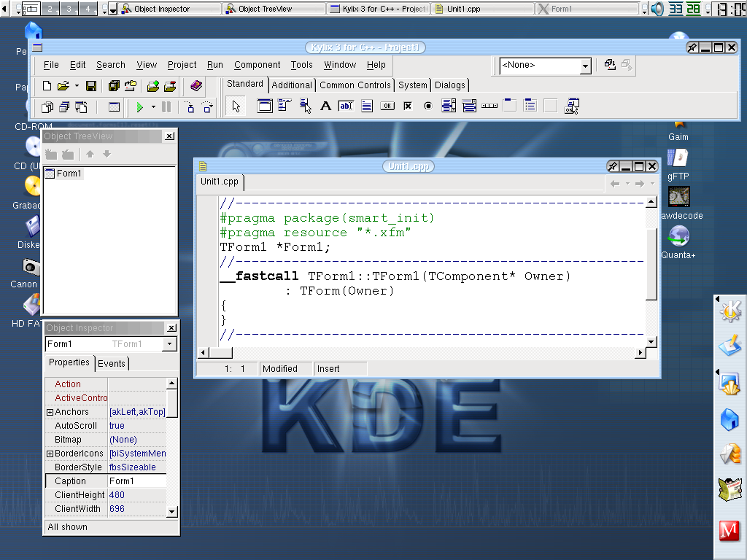Select the Memo component icon
This screenshot has width=747, height=560.
(367, 106)
